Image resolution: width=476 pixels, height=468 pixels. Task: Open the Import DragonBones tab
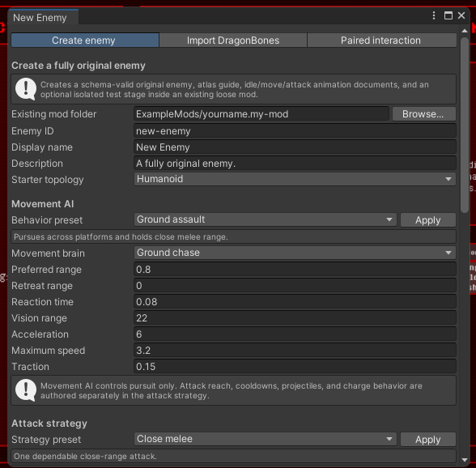pyautogui.click(x=233, y=40)
